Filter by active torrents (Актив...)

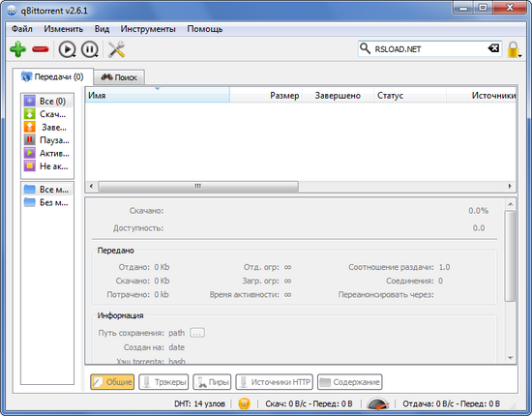coord(47,154)
